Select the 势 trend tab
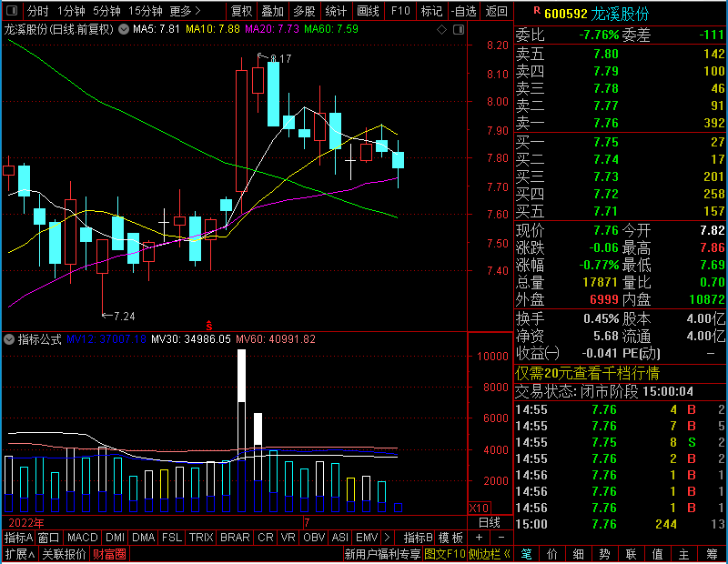This screenshot has width=728, height=564. [604, 554]
